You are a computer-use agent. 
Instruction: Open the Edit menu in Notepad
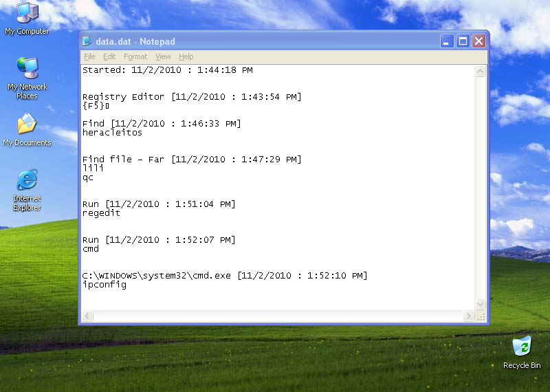[x=109, y=56]
